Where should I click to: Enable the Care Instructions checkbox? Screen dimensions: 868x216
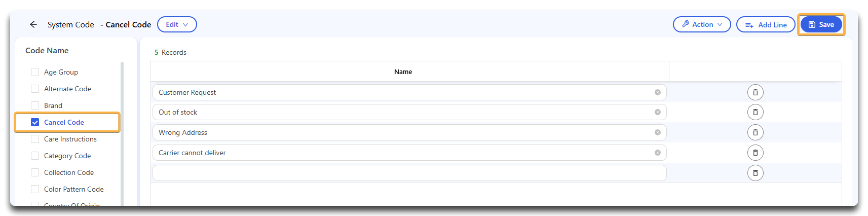pyautogui.click(x=35, y=139)
